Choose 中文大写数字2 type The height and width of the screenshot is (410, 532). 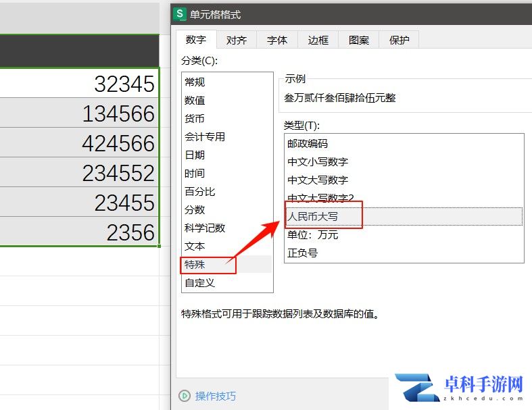coord(404,198)
